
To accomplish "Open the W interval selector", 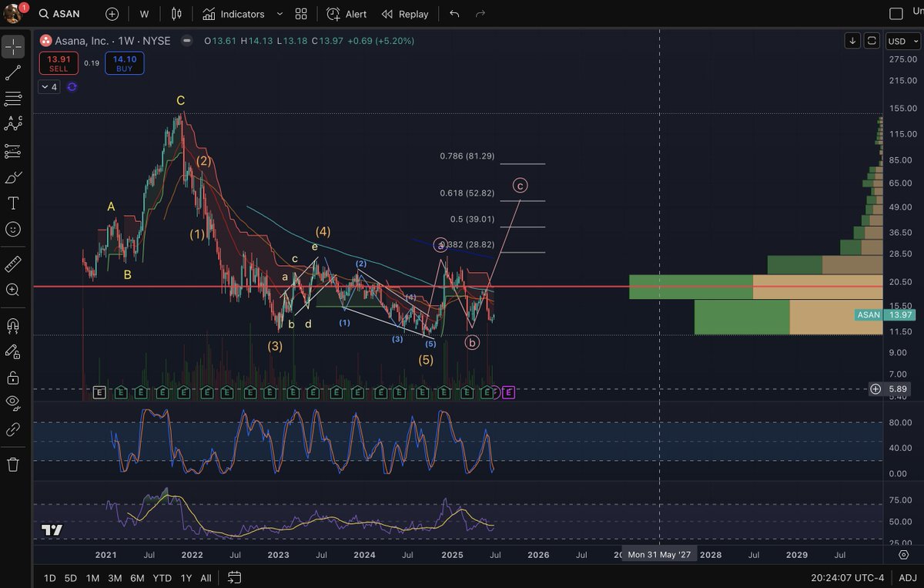I will click(144, 14).
